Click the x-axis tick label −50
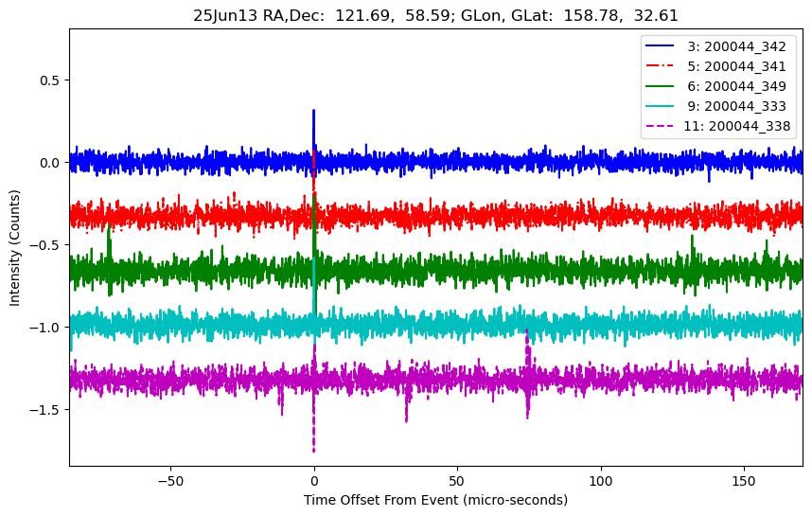This screenshot has height=516, width=812. 170,481
